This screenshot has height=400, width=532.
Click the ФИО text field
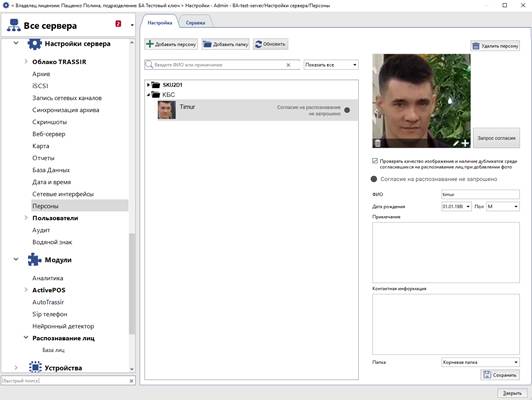pos(480,194)
